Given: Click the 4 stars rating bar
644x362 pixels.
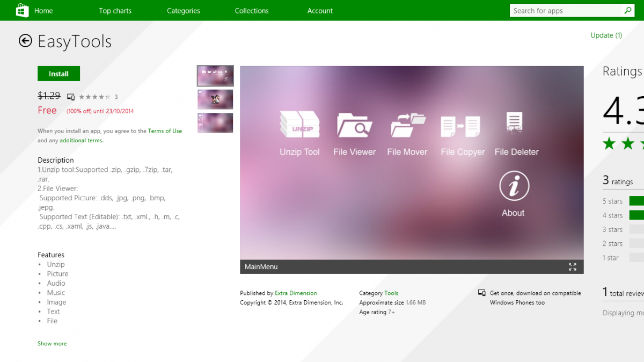Looking at the screenshot, I should click(636, 215).
